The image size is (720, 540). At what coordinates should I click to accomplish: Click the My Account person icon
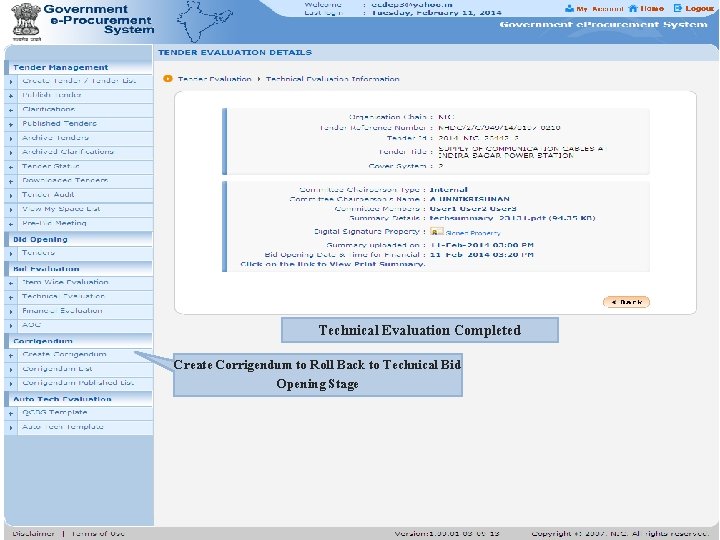pyautogui.click(x=569, y=9)
